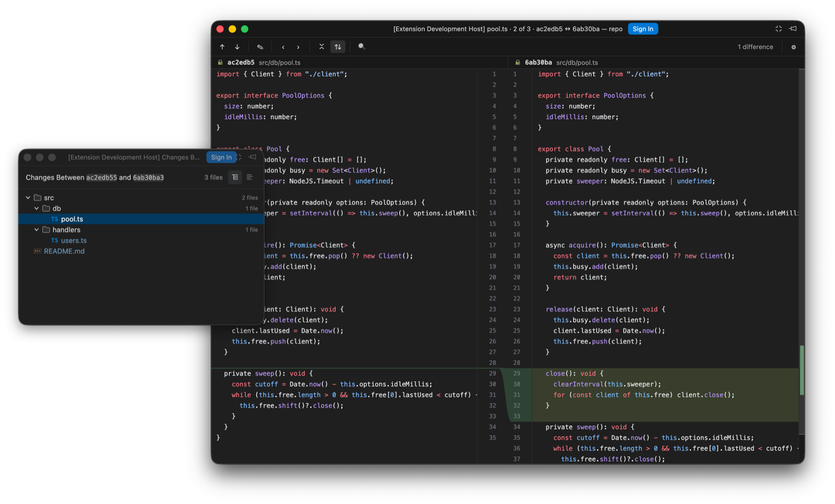Go to previous difference with up arrow

coord(222,47)
